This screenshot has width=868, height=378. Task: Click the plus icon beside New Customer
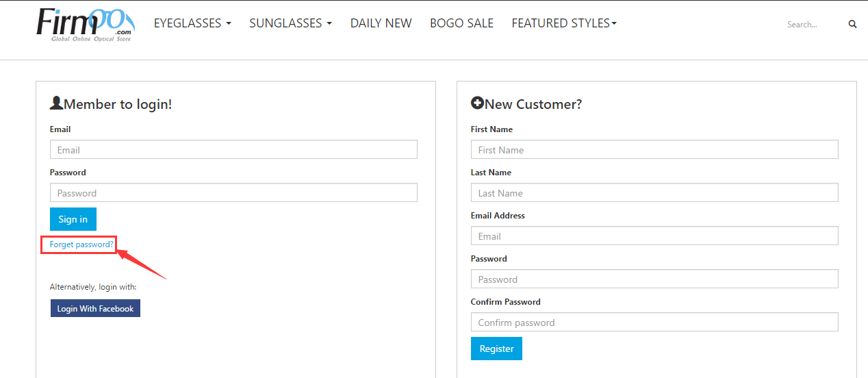[477, 103]
